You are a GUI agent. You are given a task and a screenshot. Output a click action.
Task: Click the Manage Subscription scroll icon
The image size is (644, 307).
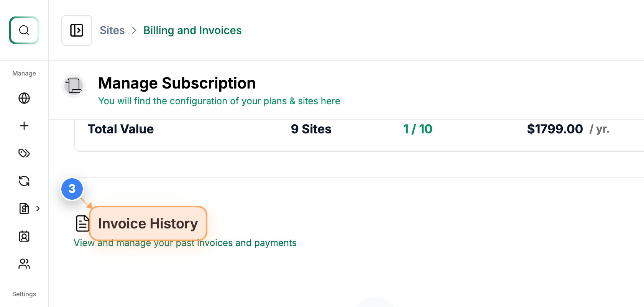pyautogui.click(x=73, y=85)
